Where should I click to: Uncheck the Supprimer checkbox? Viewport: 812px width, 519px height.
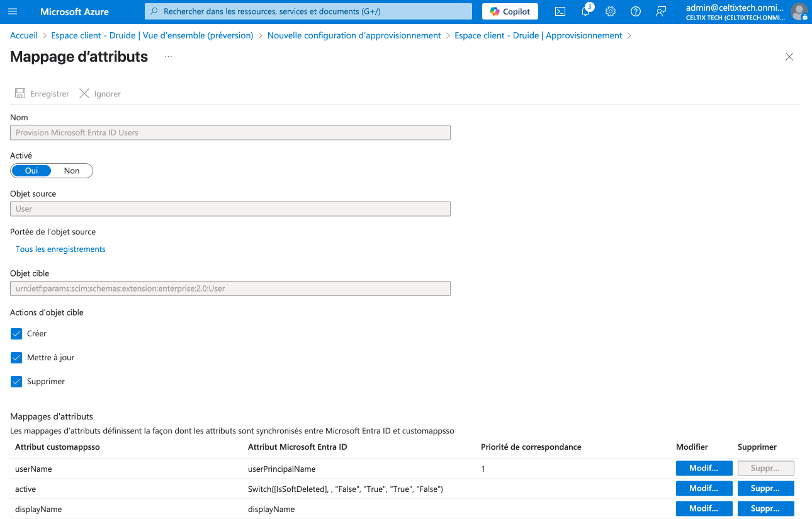(x=16, y=382)
